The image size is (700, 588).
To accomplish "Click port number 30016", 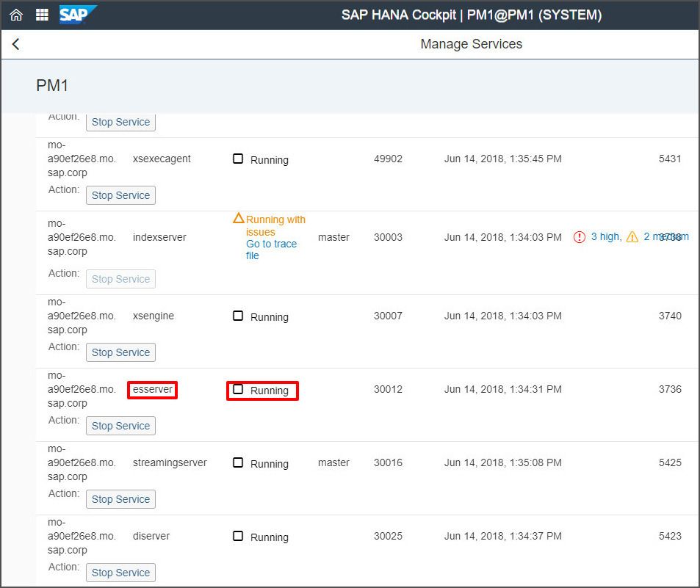I will coord(388,462).
